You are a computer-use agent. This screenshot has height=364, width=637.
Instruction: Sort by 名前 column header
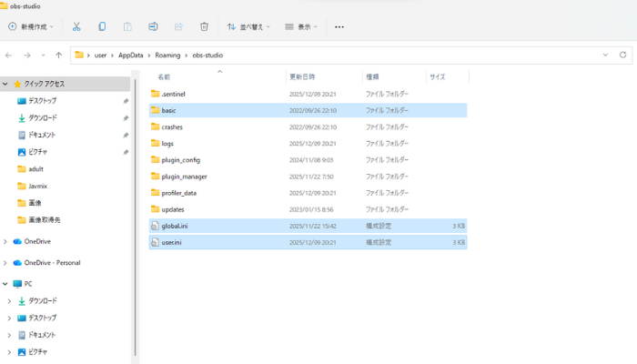pyautogui.click(x=164, y=76)
